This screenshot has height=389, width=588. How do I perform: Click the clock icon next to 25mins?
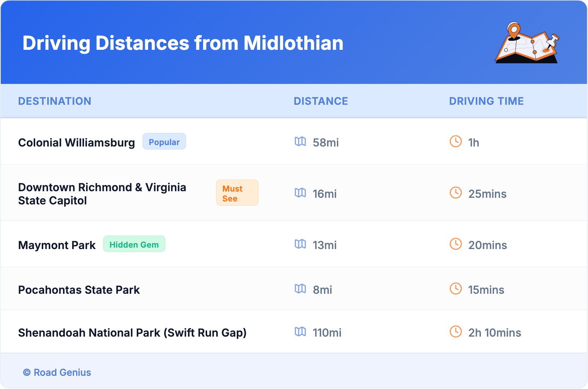pos(456,193)
